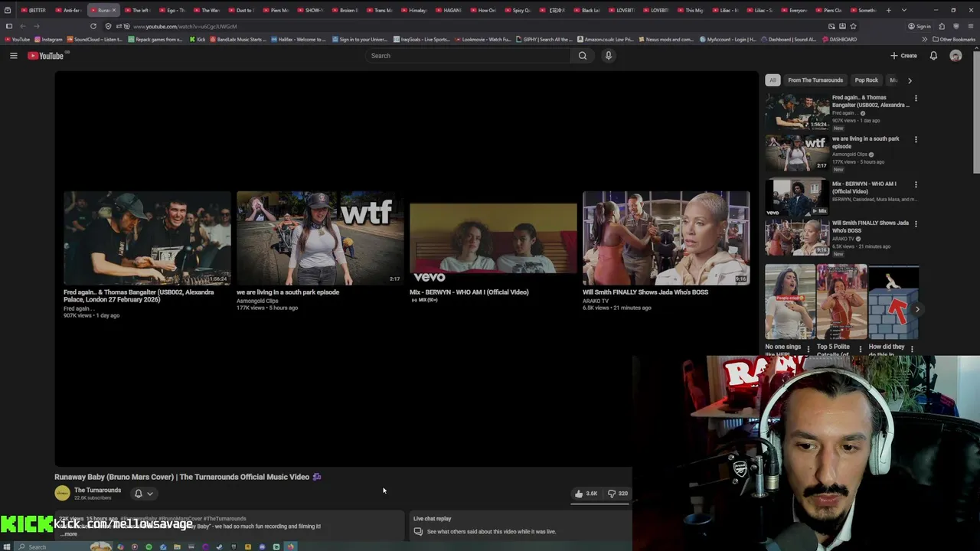Click the magnifier search button

click(583, 56)
